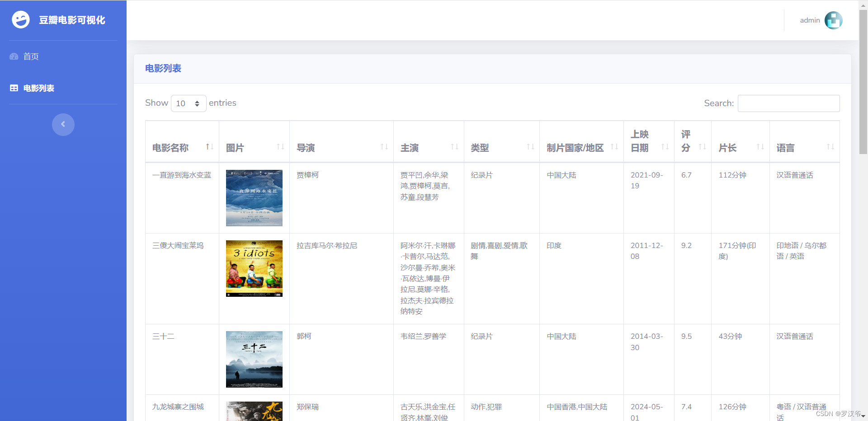Toggle sort order for 上映日期 column
Viewport: 868px width, 421px height.
tap(665, 147)
